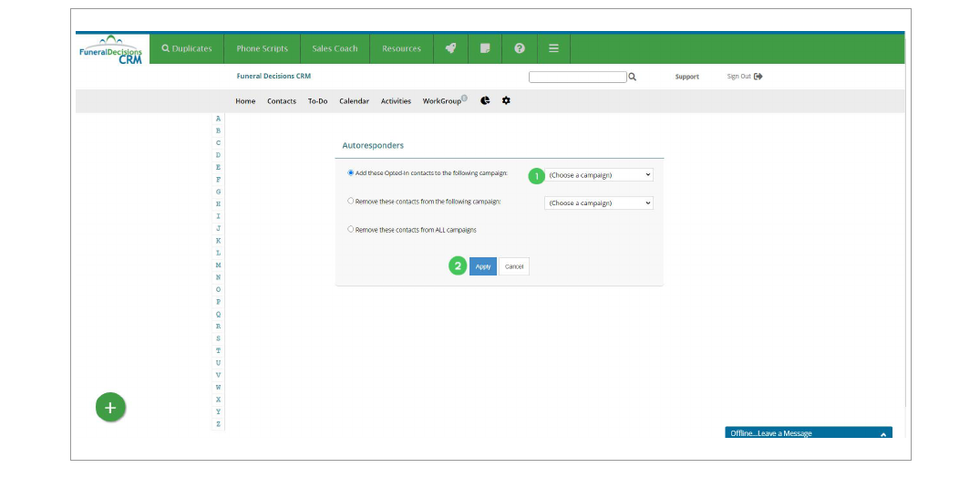Click the rocket icon in green toolbar
This screenshot has height=499, width=980.
click(450, 48)
